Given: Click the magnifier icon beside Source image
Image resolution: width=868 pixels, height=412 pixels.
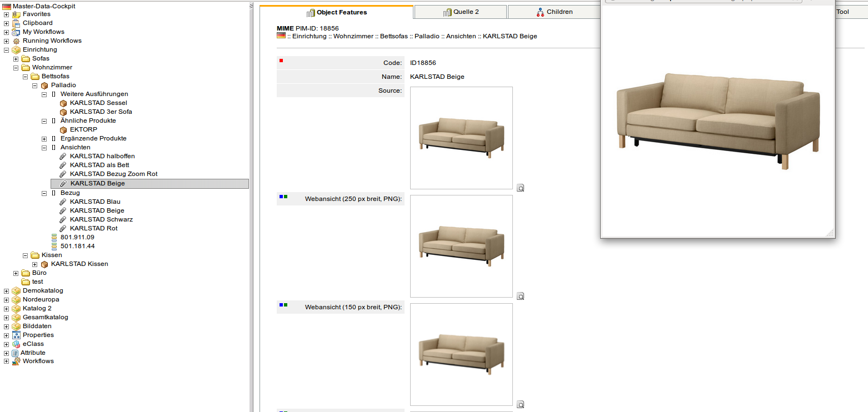Looking at the screenshot, I should [x=521, y=188].
